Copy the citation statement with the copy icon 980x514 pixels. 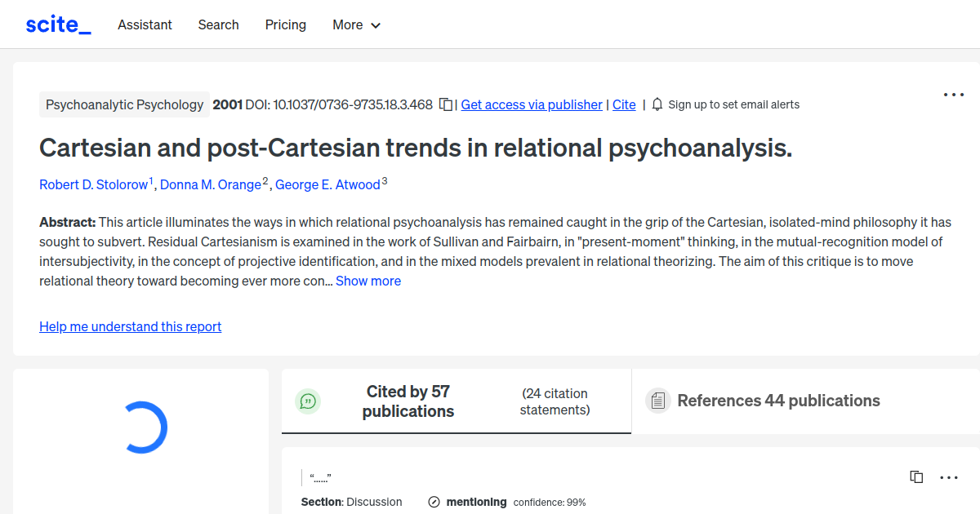click(915, 476)
